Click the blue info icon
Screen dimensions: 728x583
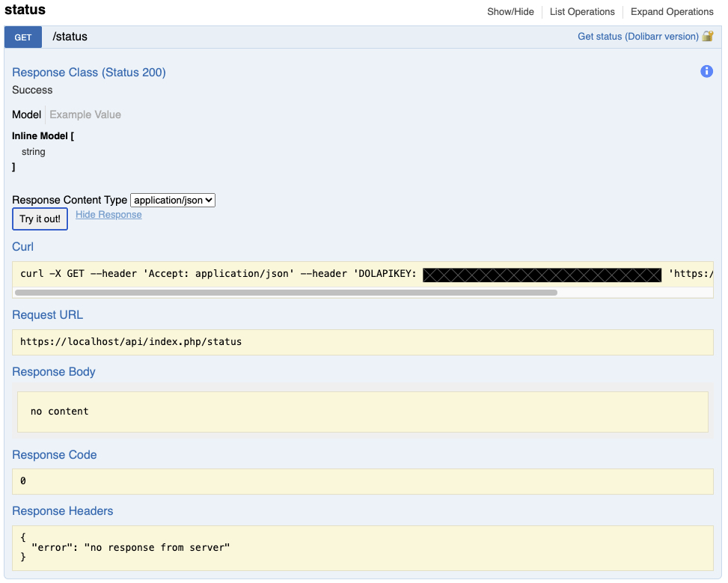[706, 71]
